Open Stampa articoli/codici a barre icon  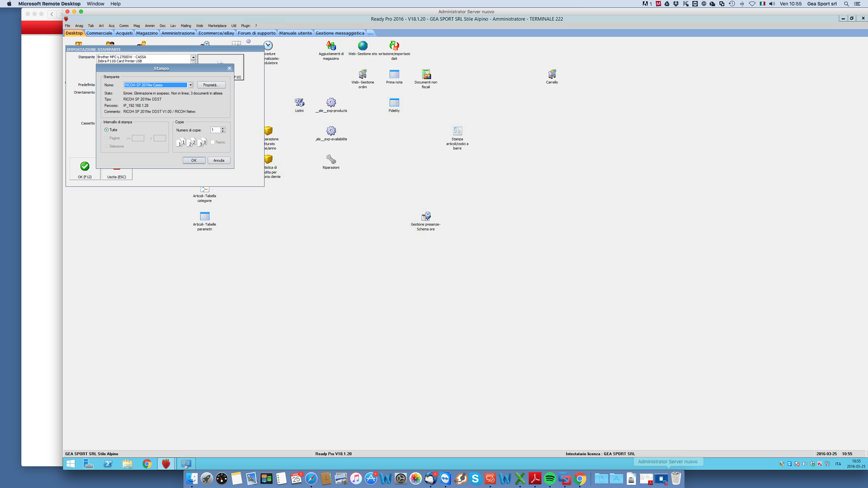click(x=457, y=131)
